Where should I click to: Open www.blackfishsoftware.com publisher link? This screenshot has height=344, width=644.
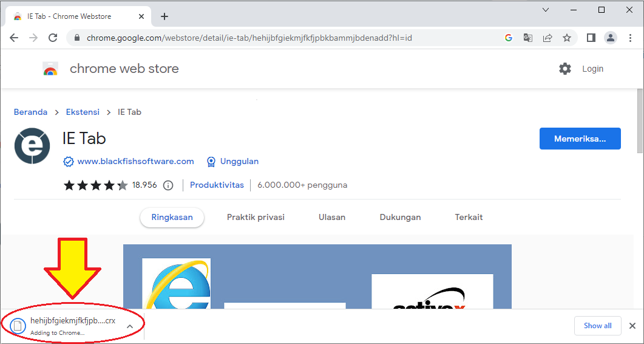point(135,161)
